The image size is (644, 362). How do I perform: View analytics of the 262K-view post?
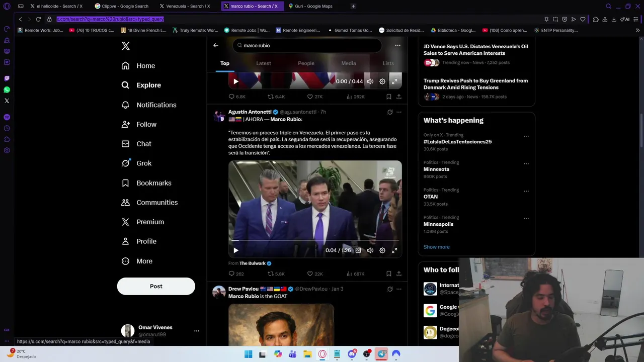coord(356,97)
